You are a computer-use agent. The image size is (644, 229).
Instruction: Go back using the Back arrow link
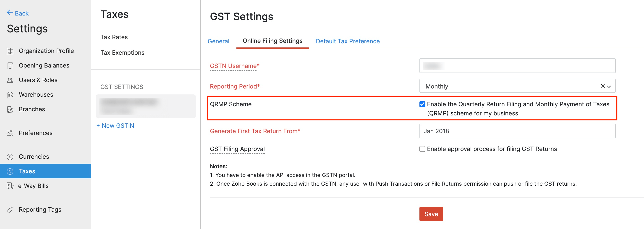(x=18, y=13)
